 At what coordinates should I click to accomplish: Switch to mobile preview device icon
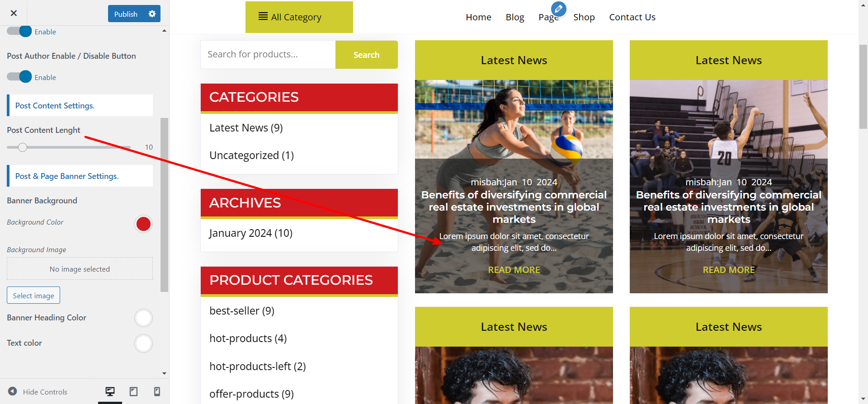[x=157, y=391]
